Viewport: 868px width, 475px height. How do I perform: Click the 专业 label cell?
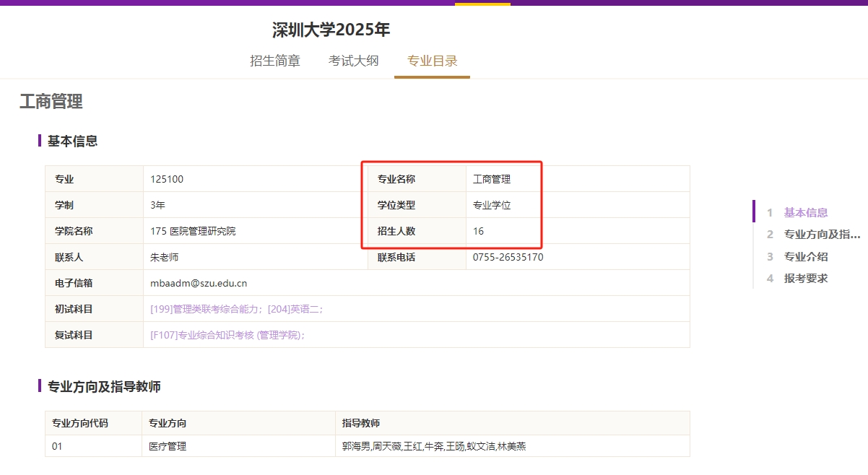pyautogui.click(x=95, y=179)
